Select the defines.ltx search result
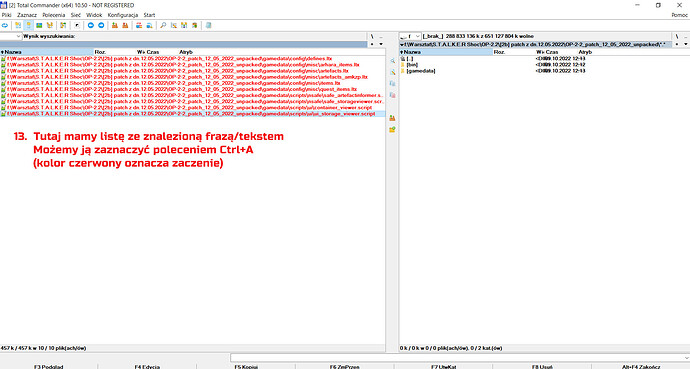Screen dimensions: 690x369 (166, 58)
